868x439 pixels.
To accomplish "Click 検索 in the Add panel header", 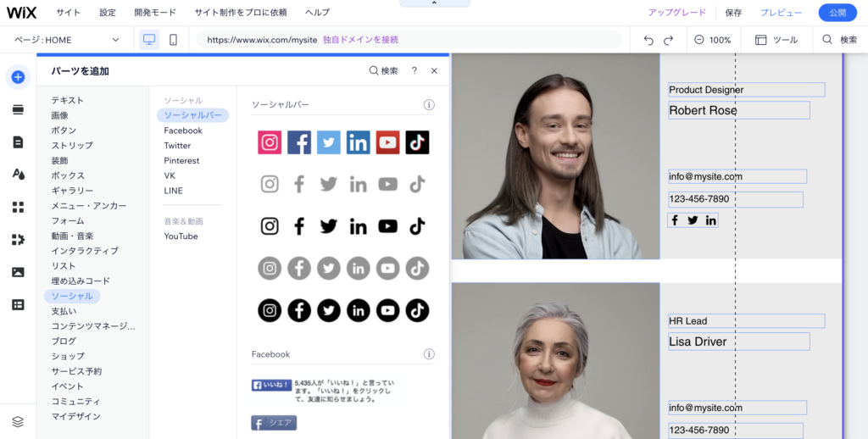I will click(x=383, y=71).
